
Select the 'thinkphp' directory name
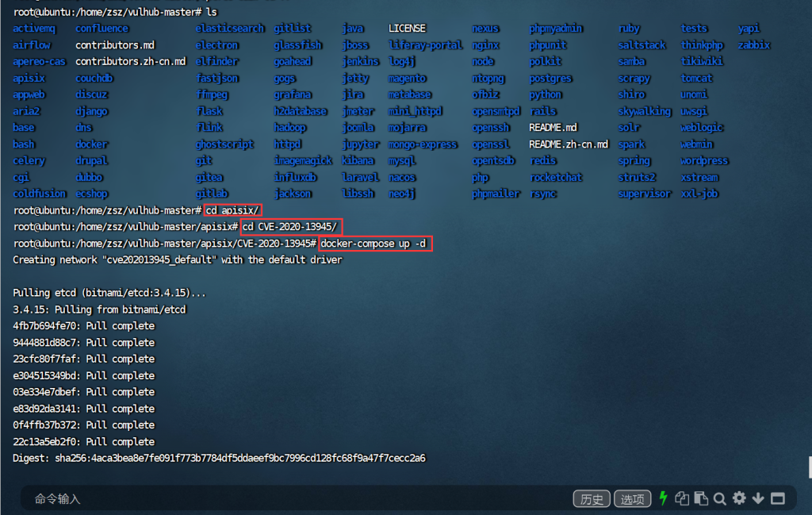pyautogui.click(x=702, y=45)
